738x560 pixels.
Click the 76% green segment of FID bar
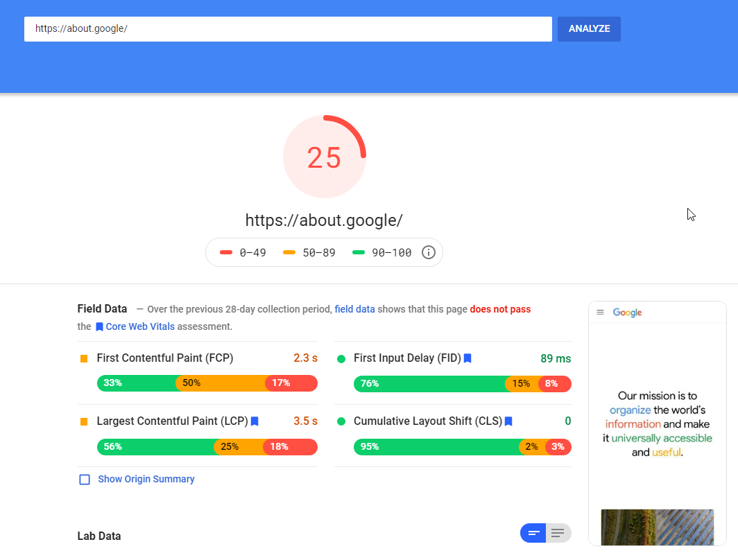pyautogui.click(x=429, y=384)
